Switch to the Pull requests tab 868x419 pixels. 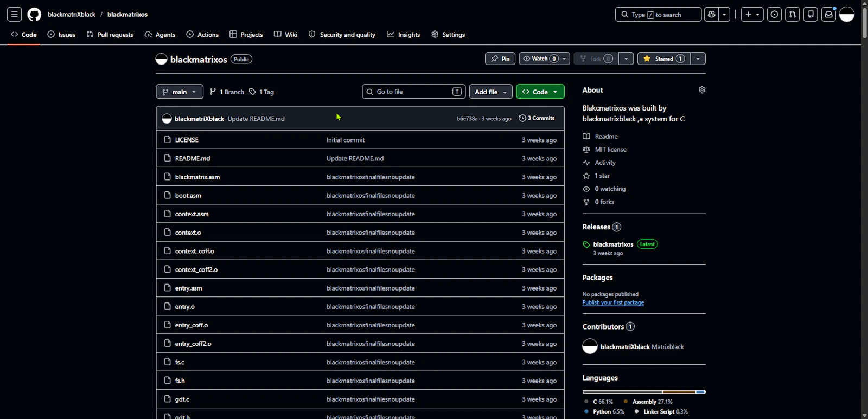tap(110, 35)
